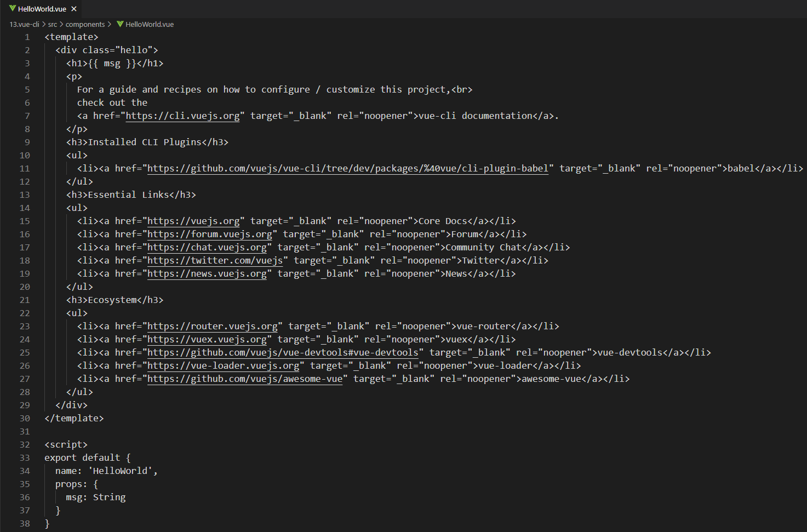
Task: Click the {{ msg }} expression
Action: point(112,63)
